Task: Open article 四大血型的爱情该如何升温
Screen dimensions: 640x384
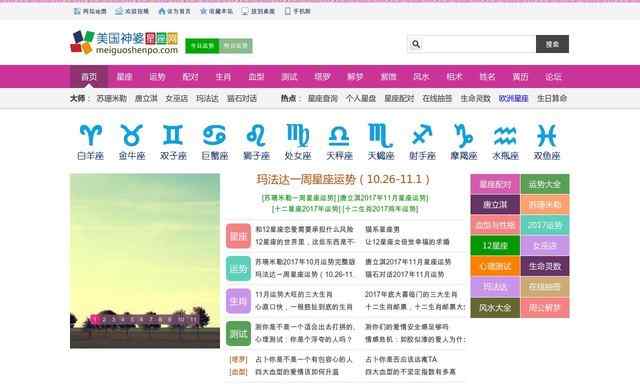Action: tap(297, 372)
